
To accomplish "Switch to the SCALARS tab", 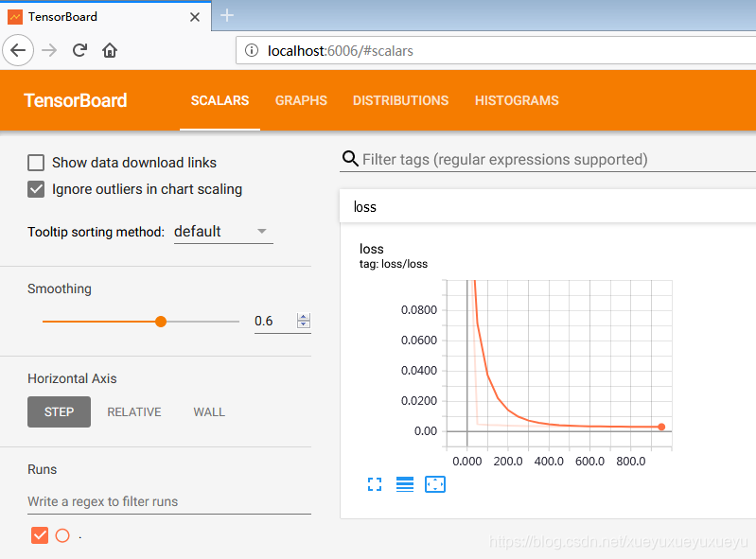I will pyautogui.click(x=220, y=100).
